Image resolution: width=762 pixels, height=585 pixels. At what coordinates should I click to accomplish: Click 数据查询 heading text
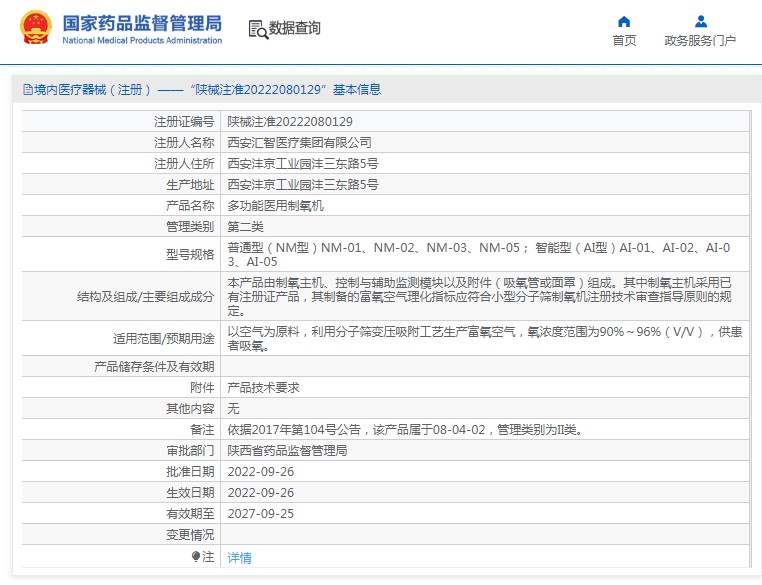click(x=294, y=28)
